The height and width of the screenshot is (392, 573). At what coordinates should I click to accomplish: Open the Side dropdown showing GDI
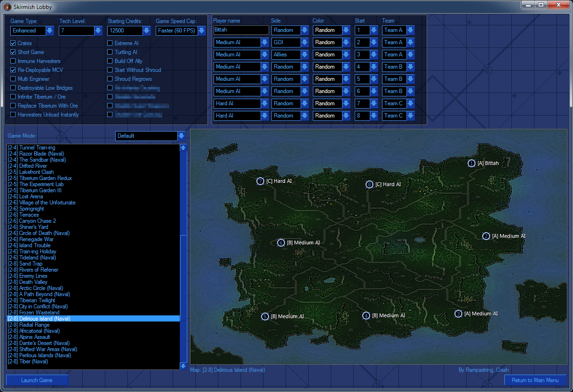[290, 42]
